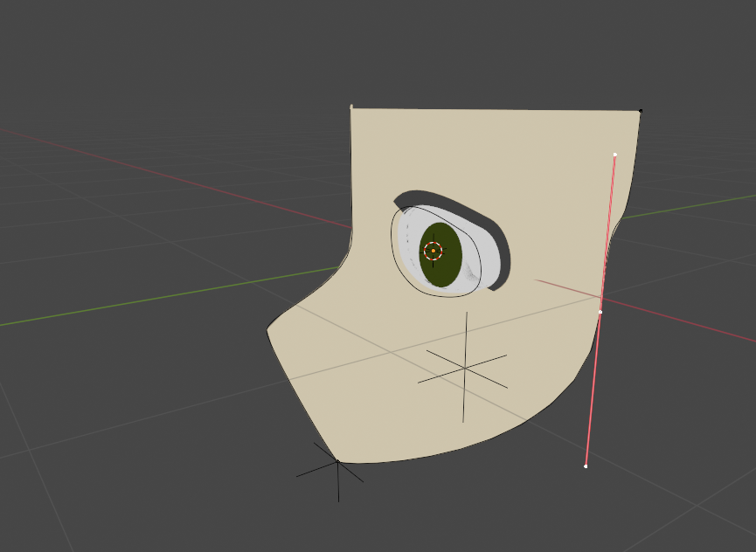Click the empty axes on the cheek

(465, 369)
